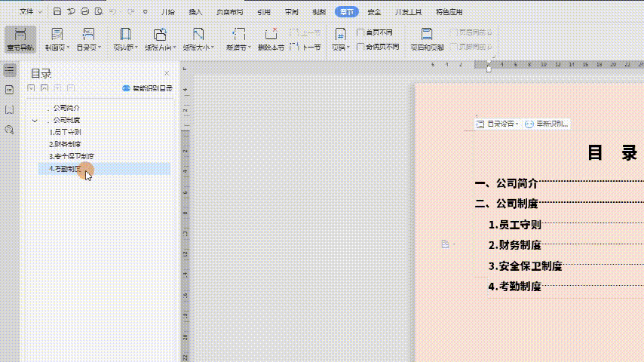Select 3.安全保卫制度 in the 目录 pane
This screenshot has height=362, width=644.
[x=72, y=157]
